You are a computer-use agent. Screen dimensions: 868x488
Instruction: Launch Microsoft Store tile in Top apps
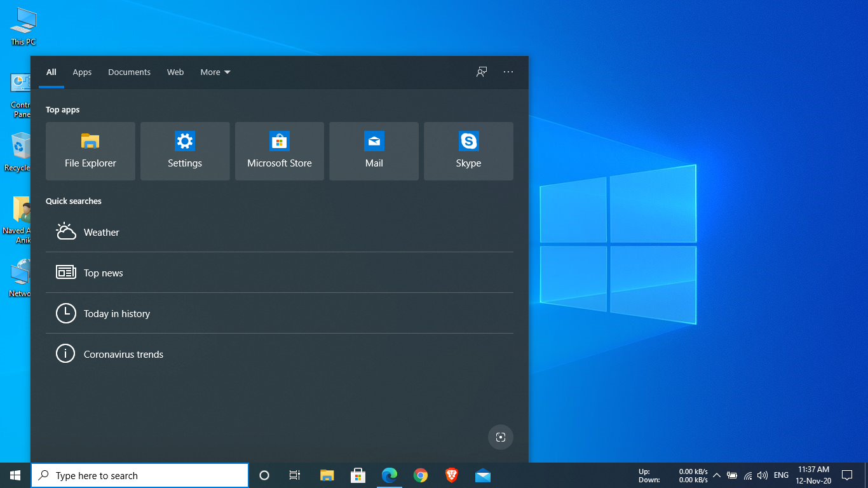click(280, 151)
